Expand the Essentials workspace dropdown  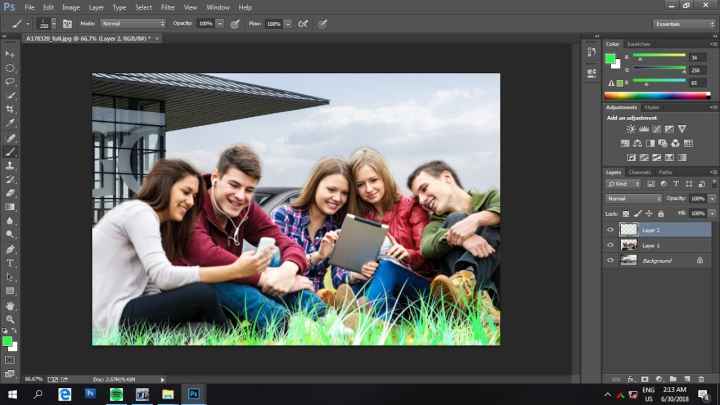tap(684, 23)
